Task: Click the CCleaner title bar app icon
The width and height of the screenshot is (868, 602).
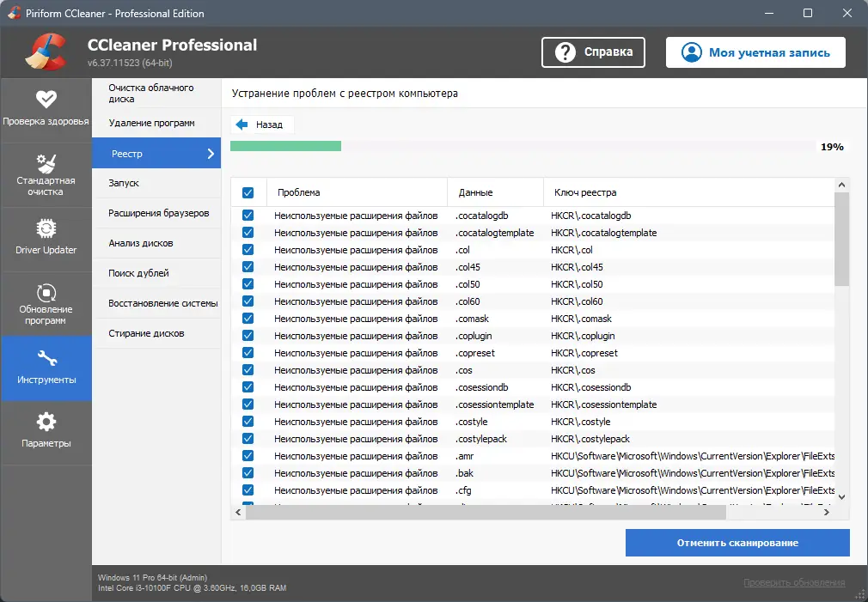Action: click(x=14, y=13)
